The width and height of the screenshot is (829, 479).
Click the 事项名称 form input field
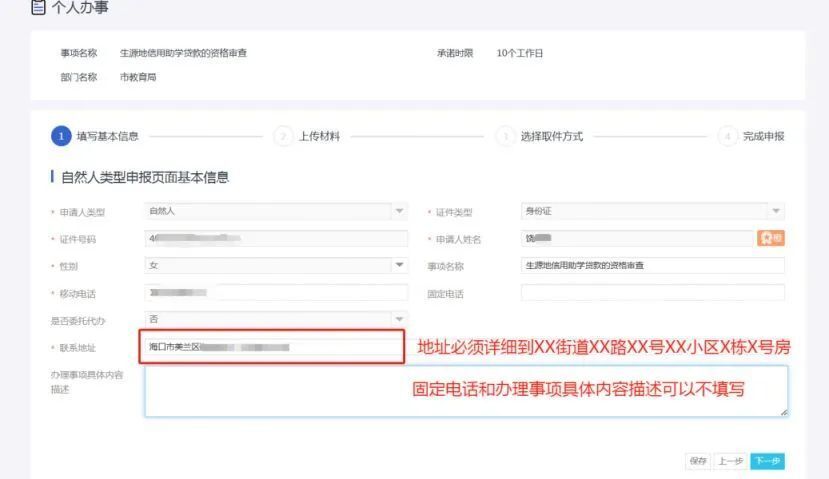[652, 265]
